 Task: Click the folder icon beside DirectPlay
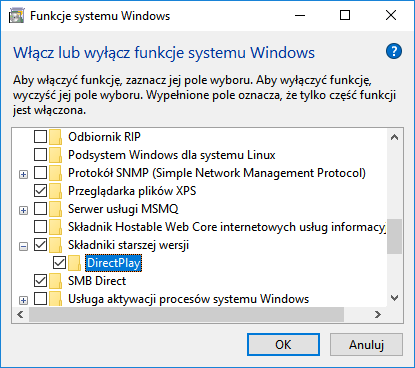click(75, 263)
